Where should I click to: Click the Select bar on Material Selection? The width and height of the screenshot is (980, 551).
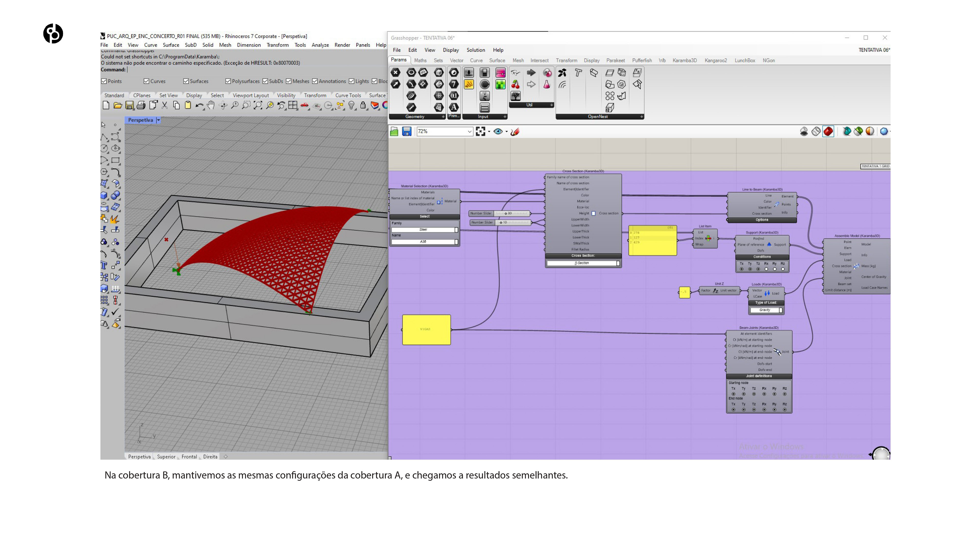point(425,216)
